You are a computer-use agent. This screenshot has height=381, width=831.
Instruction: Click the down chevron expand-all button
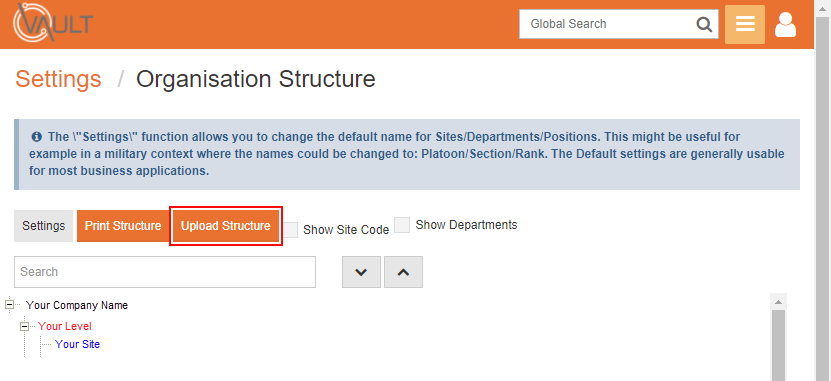coord(361,272)
